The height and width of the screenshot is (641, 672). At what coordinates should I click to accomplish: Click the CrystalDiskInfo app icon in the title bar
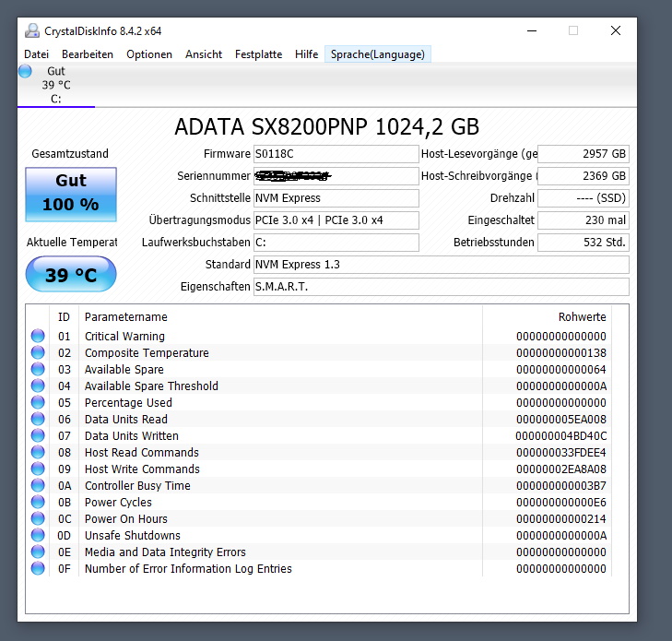32,30
